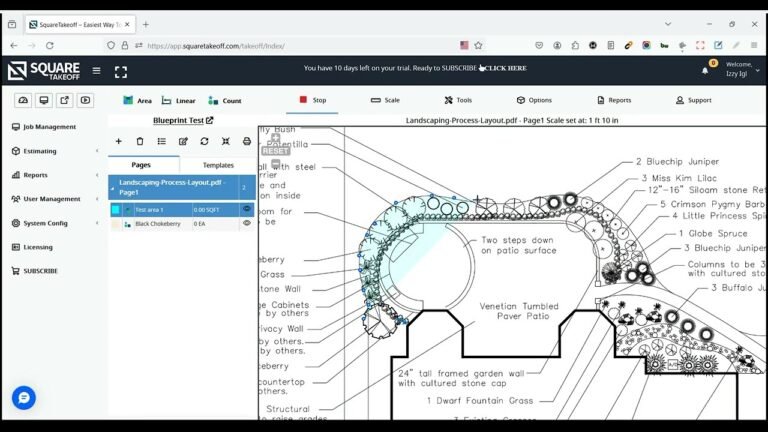Toggle visibility of Black Chokeberry
The height and width of the screenshot is (432, 768).
click(247, 223)
